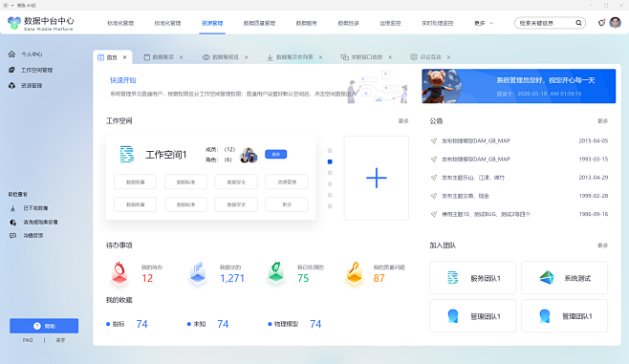Click the big plus add-workspace card

pyautogui.click(x=377, y=178)
